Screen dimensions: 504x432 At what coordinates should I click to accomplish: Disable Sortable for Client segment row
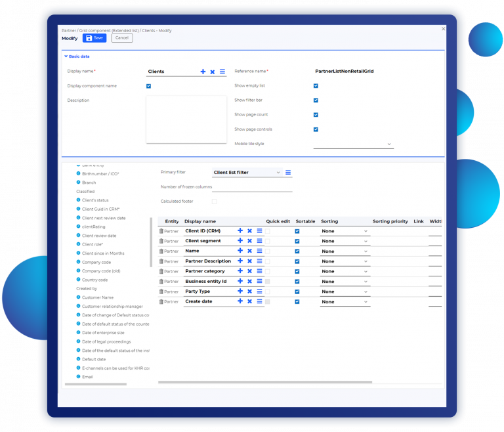tap(297, 241)
